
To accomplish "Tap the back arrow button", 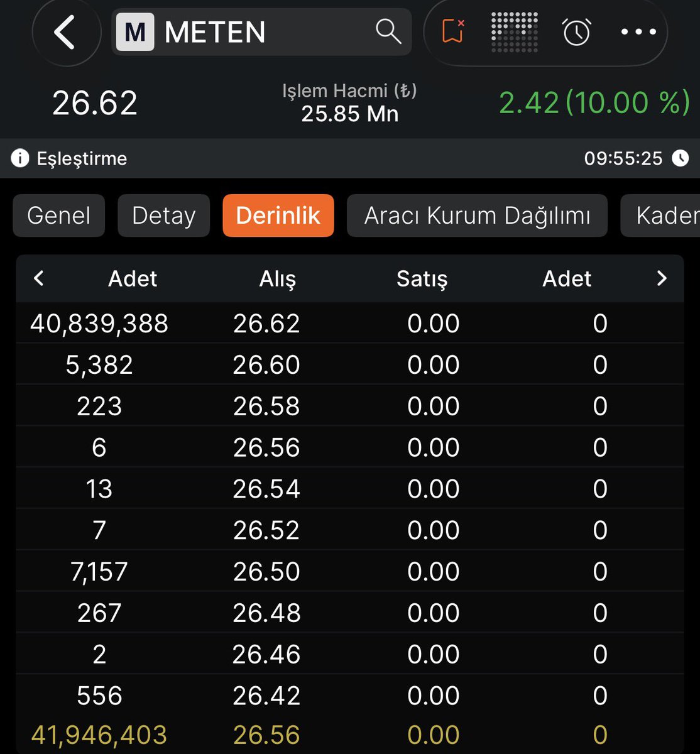I will point(66,32).
